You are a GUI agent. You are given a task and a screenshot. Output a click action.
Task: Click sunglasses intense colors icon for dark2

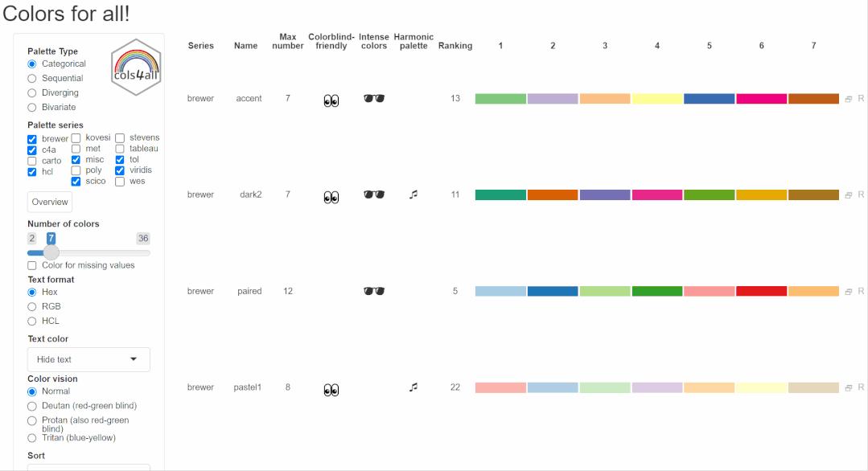(374, 195)
